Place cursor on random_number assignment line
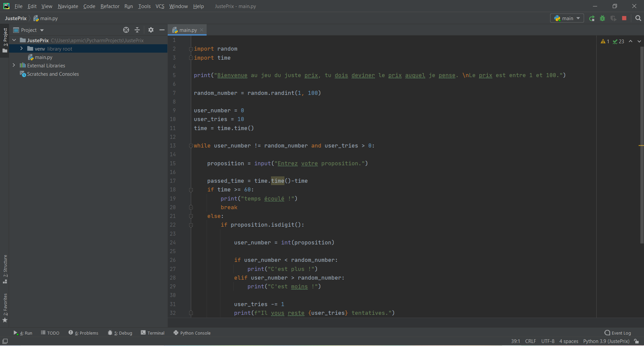This screenshot has width=644, height=346. click(x=257, y=93)
